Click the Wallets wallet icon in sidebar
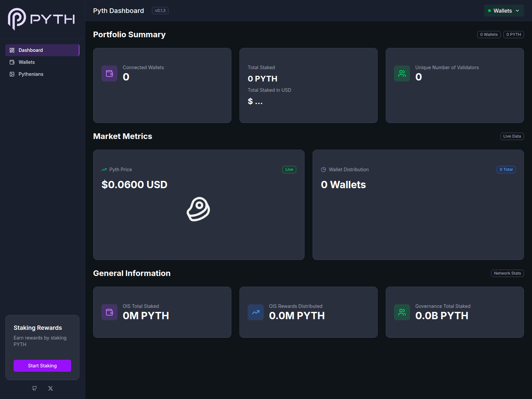Viewport: 532px width, 399px height. [12, 62]
